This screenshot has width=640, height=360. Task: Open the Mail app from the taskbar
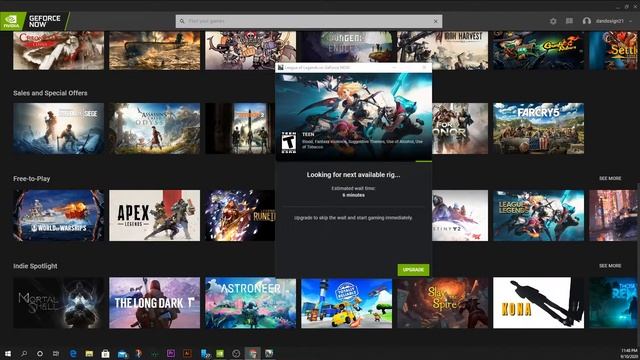coord(122,353)
